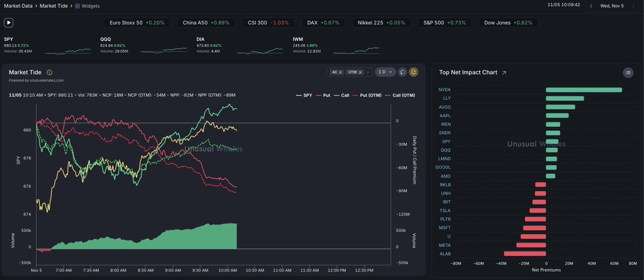644x280 pixels.
Task: Click IBIT ticker label
Action: coord(447,202)
